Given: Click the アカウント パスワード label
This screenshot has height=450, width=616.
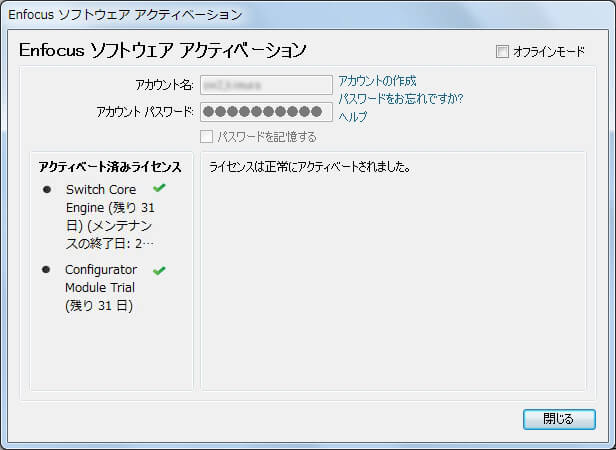Looking at the screenshot, I should pyautogui.click(x=145, y=112).
